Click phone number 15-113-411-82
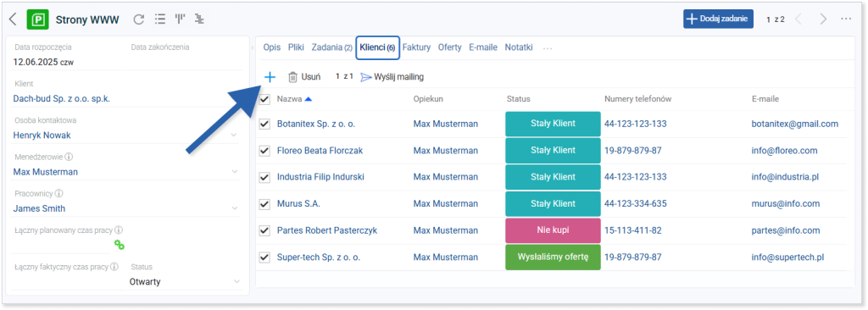Viewport: 868px width, 310px height. click(x=632, y=230)
